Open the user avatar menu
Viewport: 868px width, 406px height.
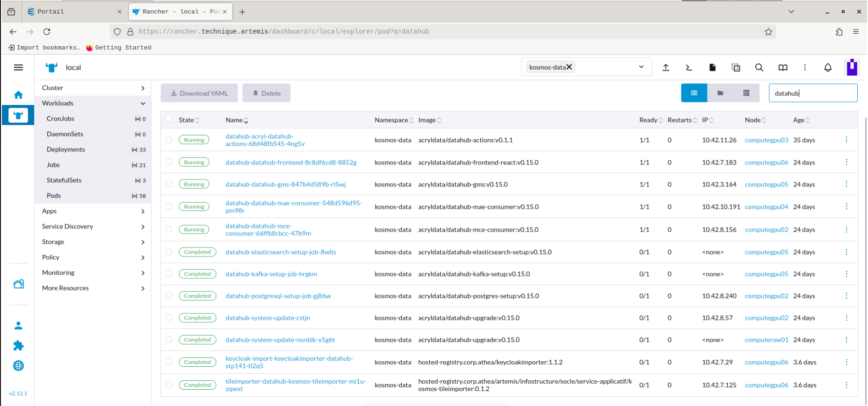[x=852, y=67]
